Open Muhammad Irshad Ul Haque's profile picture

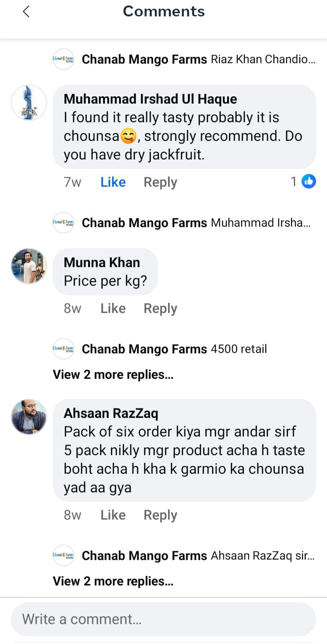pos(29,103)
